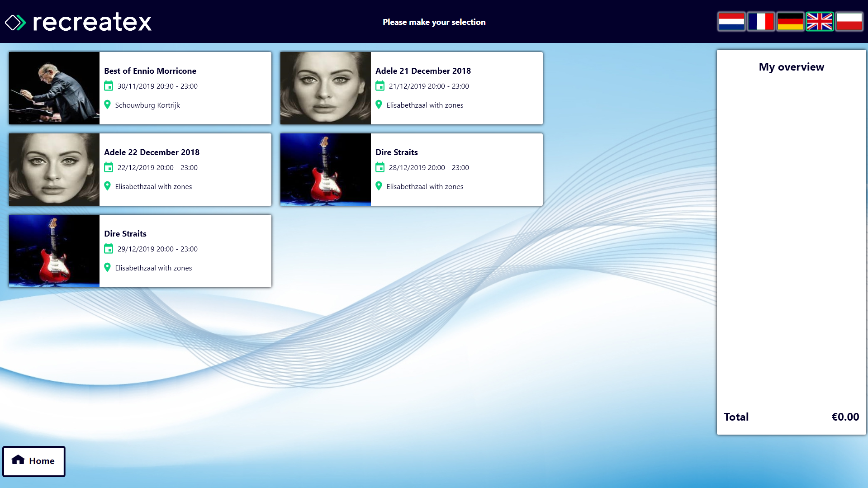Click red guitar image for 29/12/2019 event
The height and width of the screenshot is (488, 868).
tap(54, 251)
